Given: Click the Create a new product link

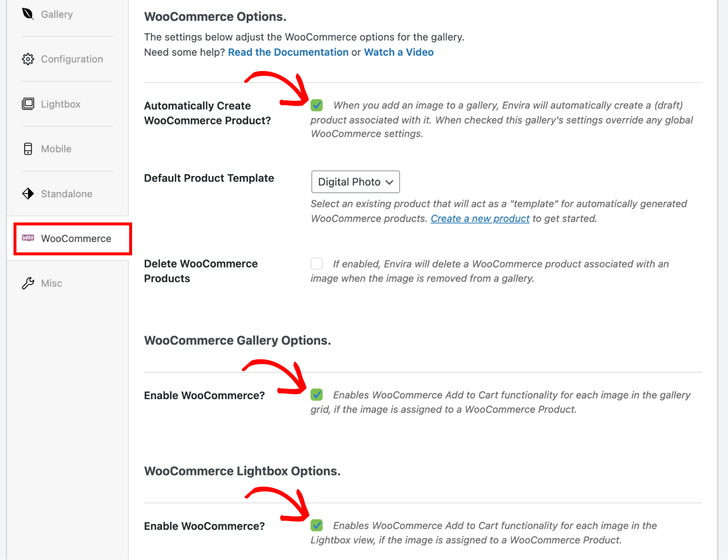Looking at the screenshot, I should point(480,218).
